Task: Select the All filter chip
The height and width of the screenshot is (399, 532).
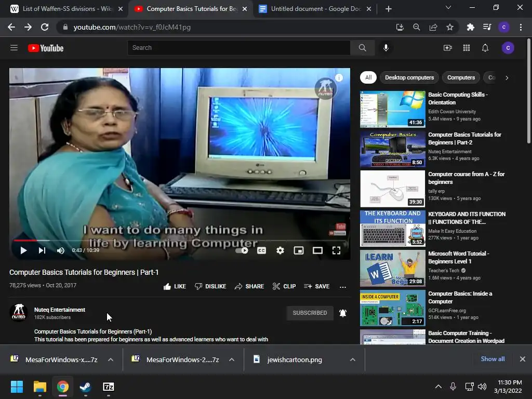Action: click(368, 77)
